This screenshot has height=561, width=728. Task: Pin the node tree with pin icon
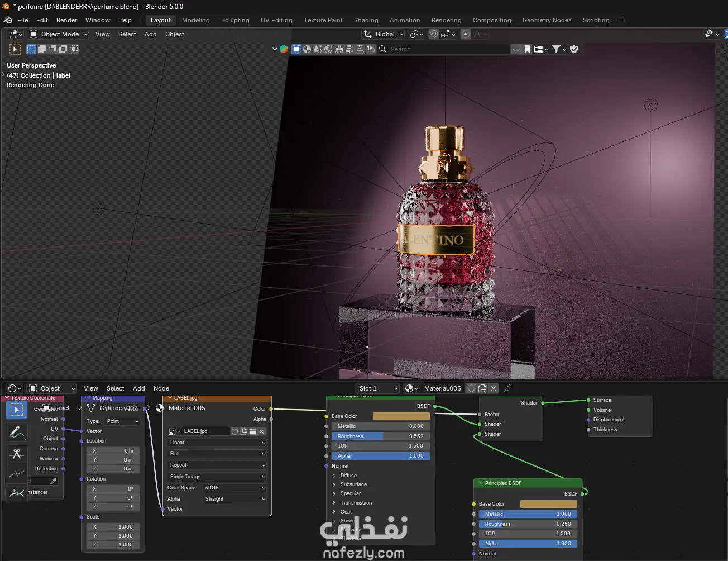coord(507,388)
